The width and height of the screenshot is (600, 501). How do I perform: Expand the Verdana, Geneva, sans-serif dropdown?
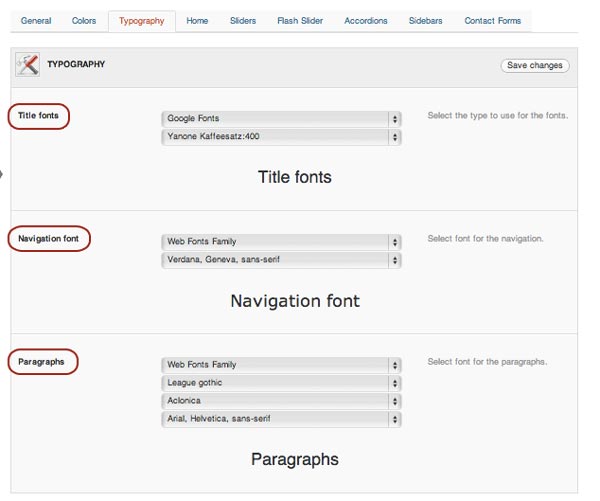tap(281, 260)
